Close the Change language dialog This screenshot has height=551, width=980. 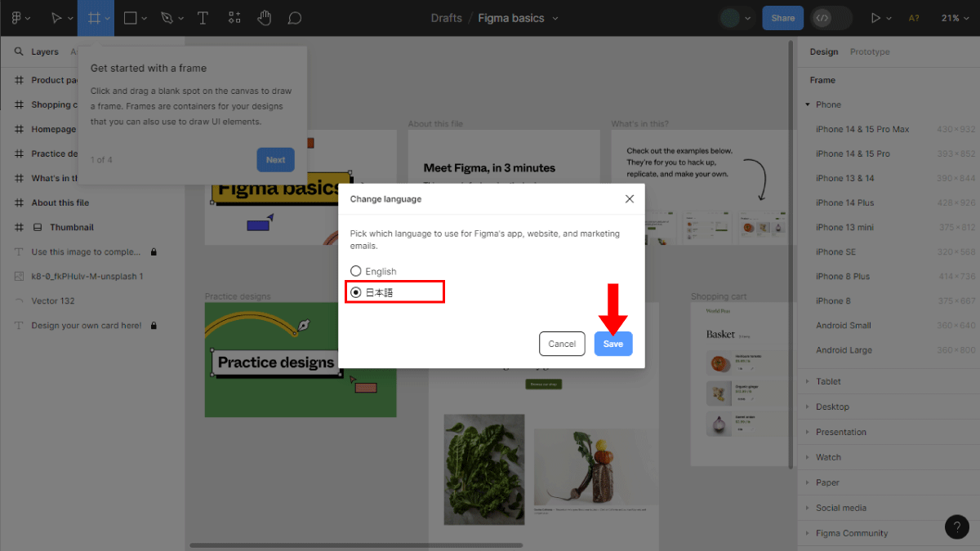point(629,198)
